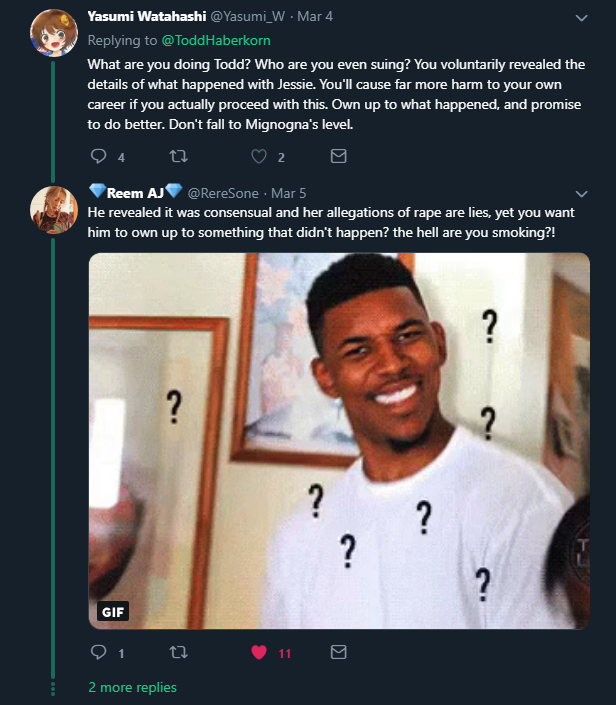Open Mar 5 tweet timestamp
Image resolution: width=616 pixels, height=705 pixels.
tap(288, 193)
